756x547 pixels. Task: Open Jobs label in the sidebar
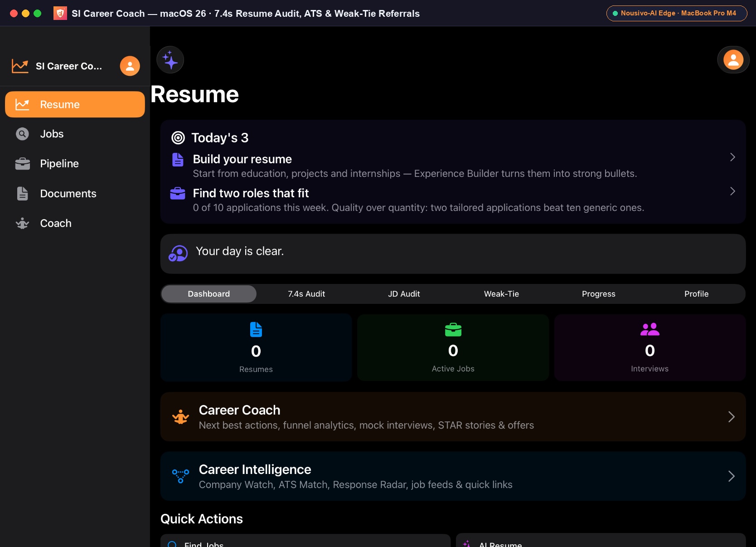[x=52, y=134]
